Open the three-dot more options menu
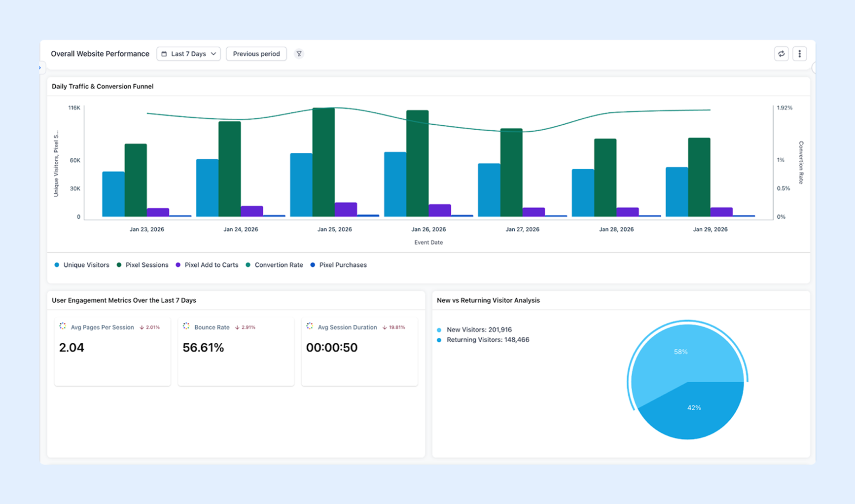 coord(799,54)
